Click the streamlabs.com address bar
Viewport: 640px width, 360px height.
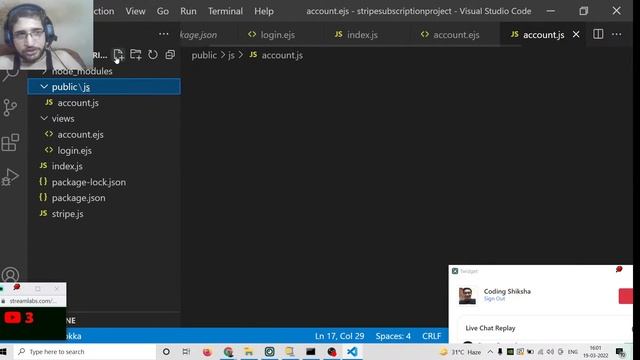click(x=33, y=301)
